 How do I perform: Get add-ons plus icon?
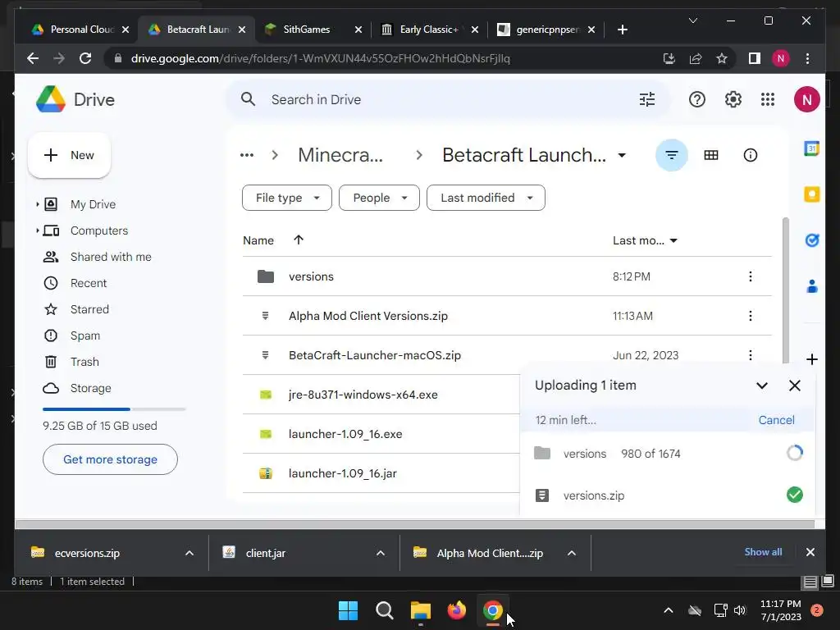pos(811,359)
